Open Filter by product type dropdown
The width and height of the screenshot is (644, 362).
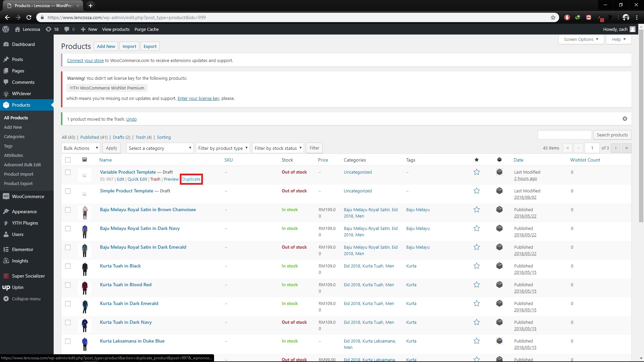223,148
